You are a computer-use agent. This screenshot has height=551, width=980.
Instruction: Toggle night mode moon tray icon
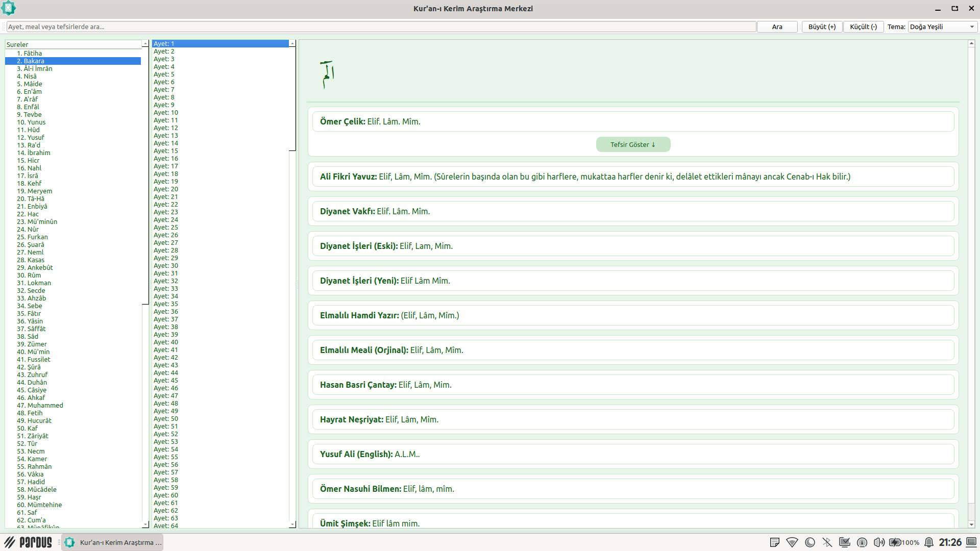coord(810,542)
